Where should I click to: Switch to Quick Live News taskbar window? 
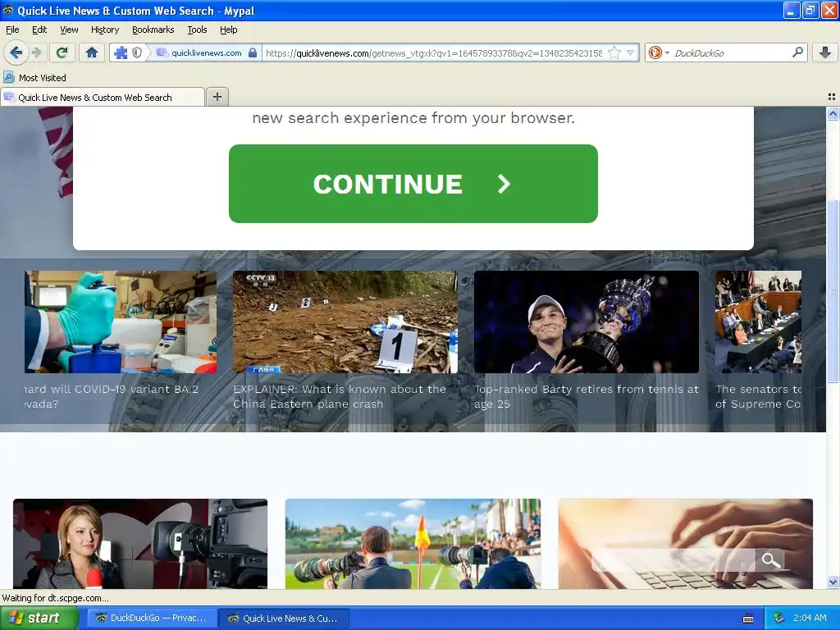pos(284,619)
